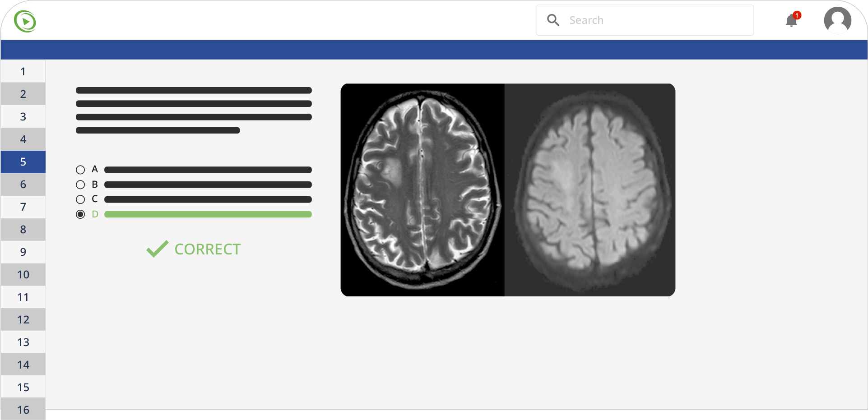868x420 pixels.
Task: Select answer choice C
Action: (80, 199)
